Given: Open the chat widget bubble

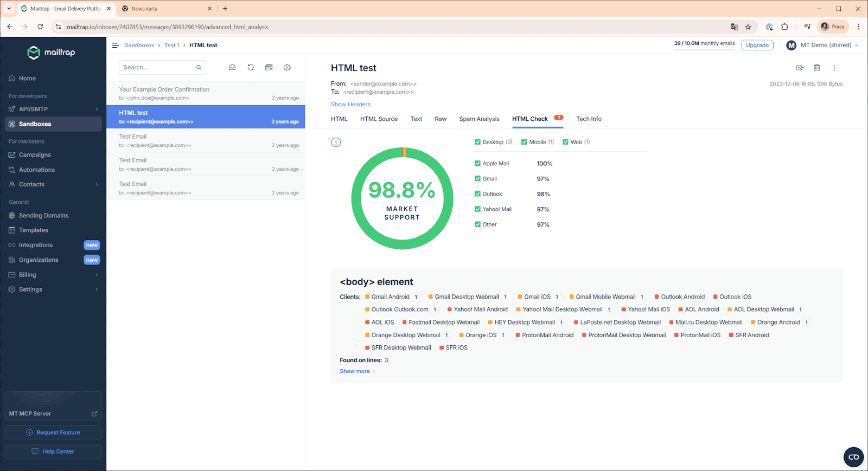Looking at the screenshot, I should (x=853, y=457).
